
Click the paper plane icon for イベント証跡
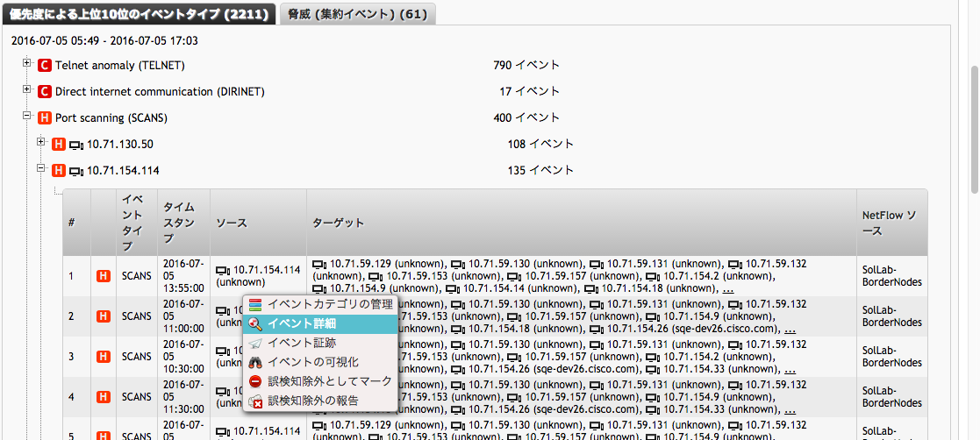[255, 343]
